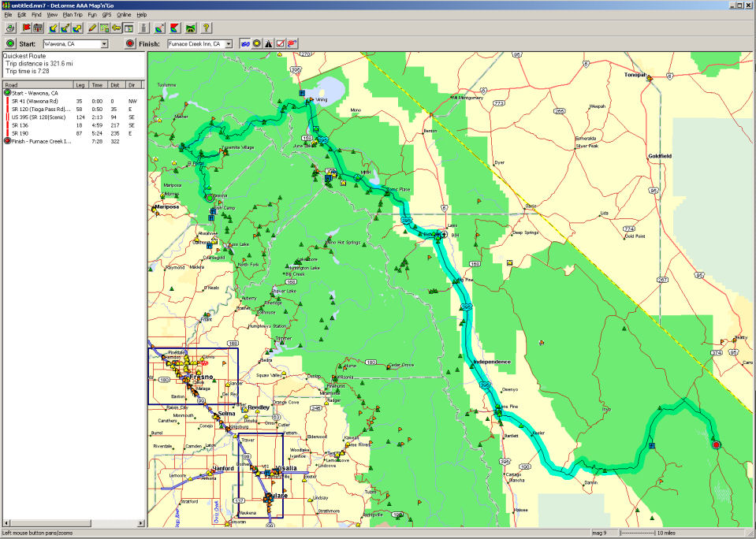Open the GPS menu
Viewport: 756px width, 539px height.
click(106, 15)
